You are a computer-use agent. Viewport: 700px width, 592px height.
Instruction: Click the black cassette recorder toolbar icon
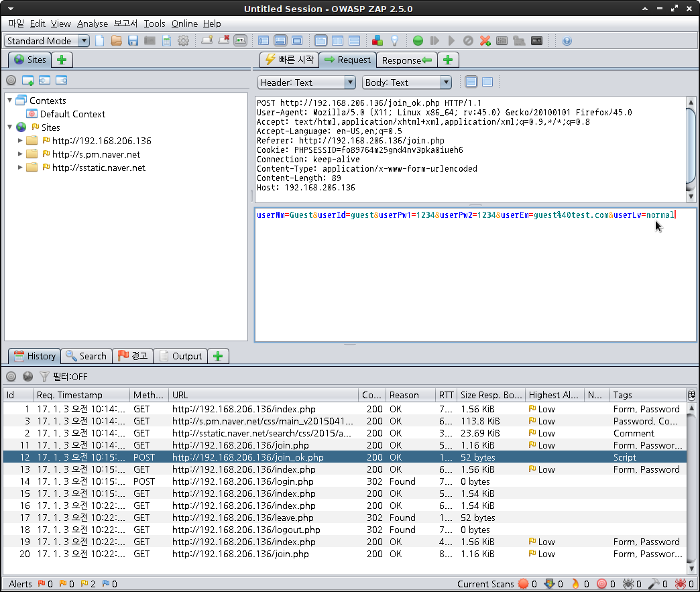[x=536, y=41]
